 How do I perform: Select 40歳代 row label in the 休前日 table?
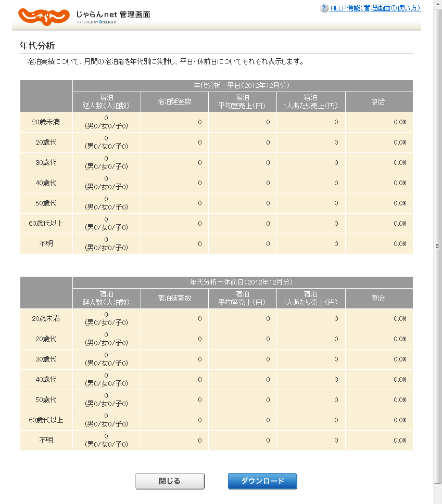pos(46,380)
